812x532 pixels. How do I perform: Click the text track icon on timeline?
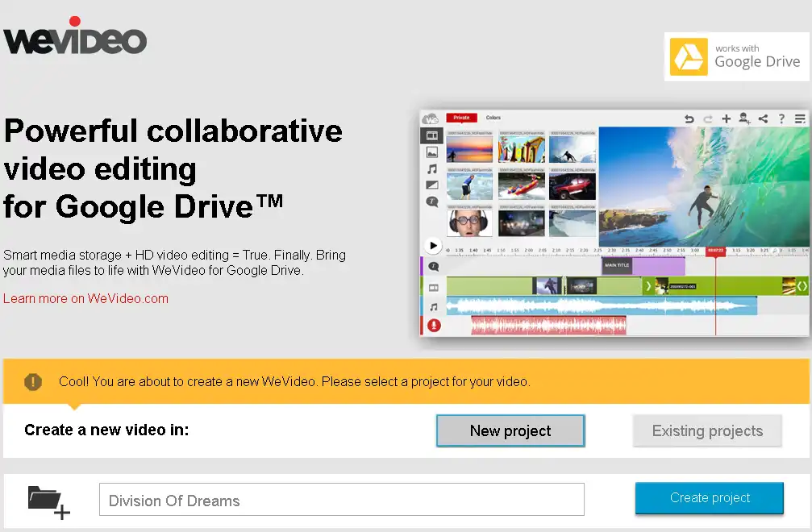(434, 267)
